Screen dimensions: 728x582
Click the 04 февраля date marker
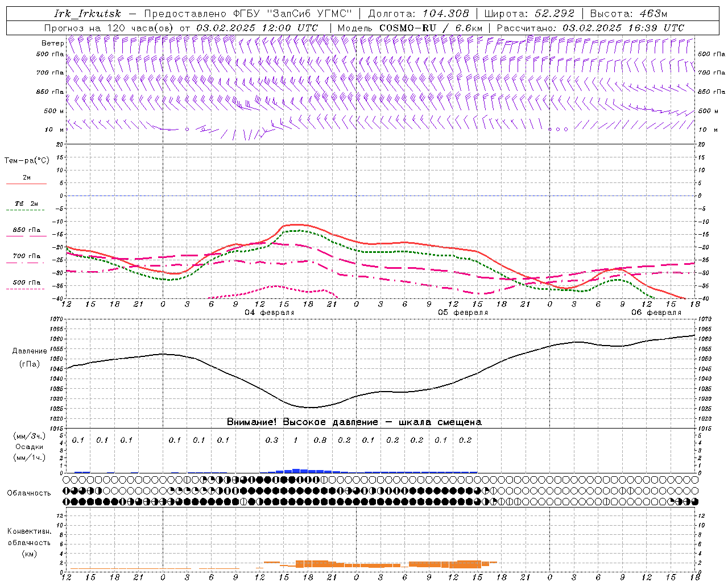pyautogui.click(x=269, y=313)
